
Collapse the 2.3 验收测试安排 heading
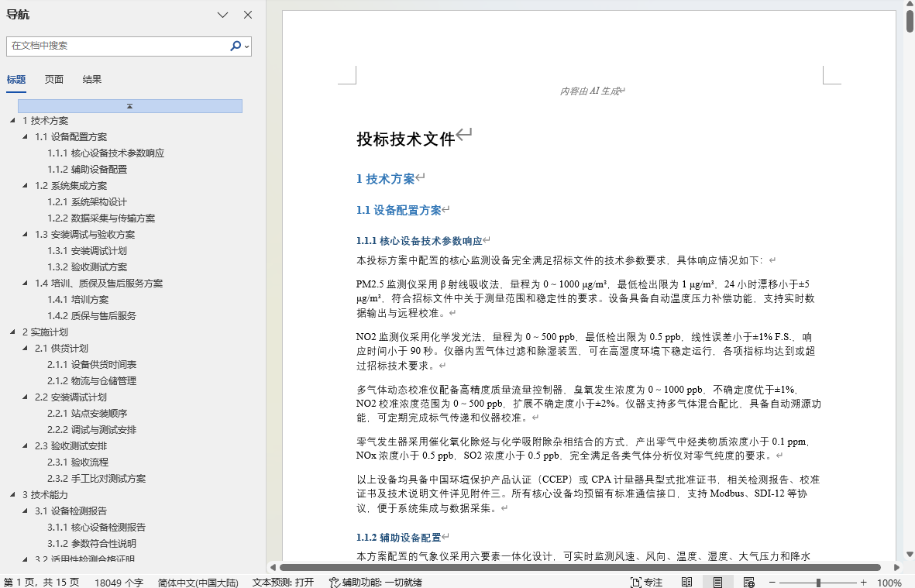(25, 445)
